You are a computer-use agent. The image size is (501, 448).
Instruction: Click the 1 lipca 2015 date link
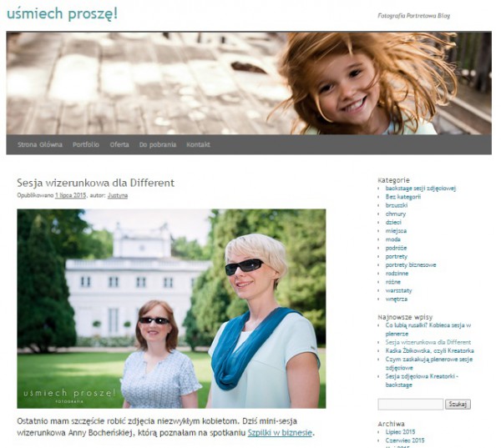tap(71, 195)
